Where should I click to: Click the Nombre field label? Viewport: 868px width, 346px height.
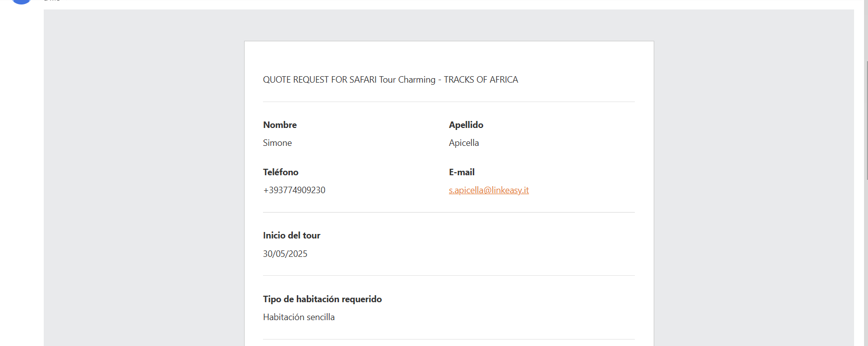point(280,125)
